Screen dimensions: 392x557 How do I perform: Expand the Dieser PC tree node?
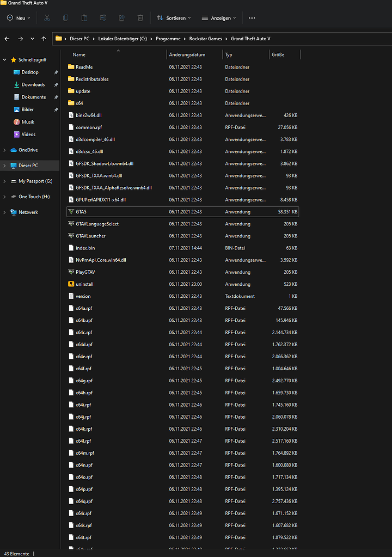click(x=4, y=166)
